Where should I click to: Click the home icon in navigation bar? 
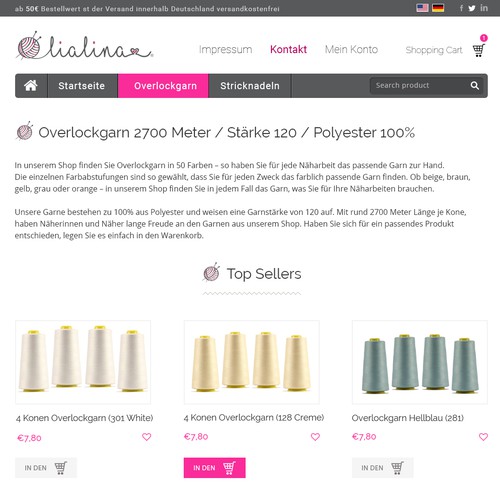click(x=31, y=86)
